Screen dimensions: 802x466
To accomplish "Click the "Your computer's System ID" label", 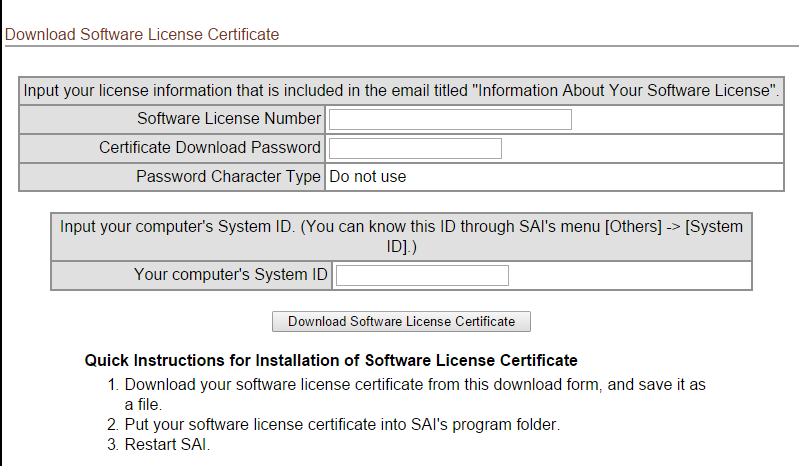I will point(231,275).
